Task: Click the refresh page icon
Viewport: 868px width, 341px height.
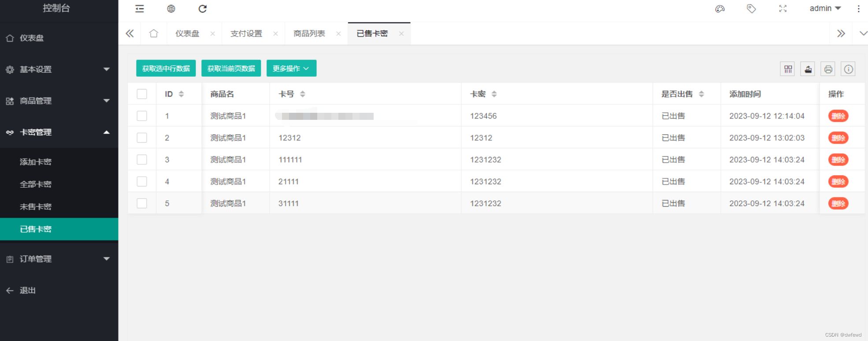Action: click(202, 9)
